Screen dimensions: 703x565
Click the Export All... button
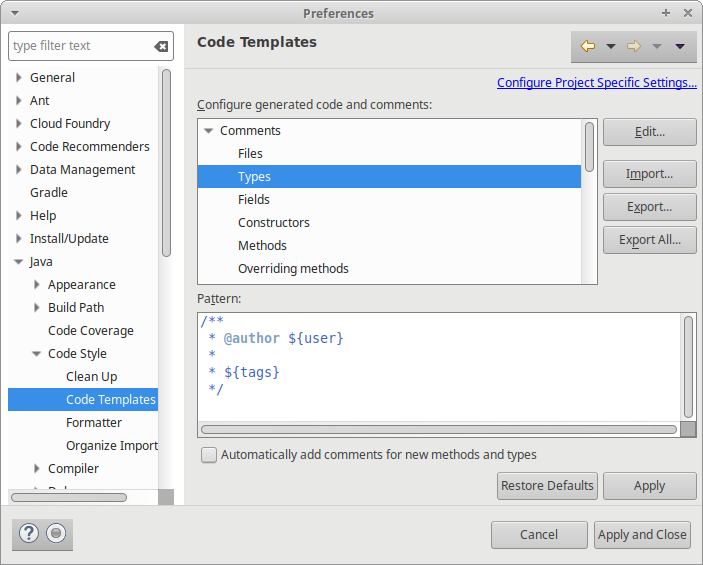click(x=649, y=240)
